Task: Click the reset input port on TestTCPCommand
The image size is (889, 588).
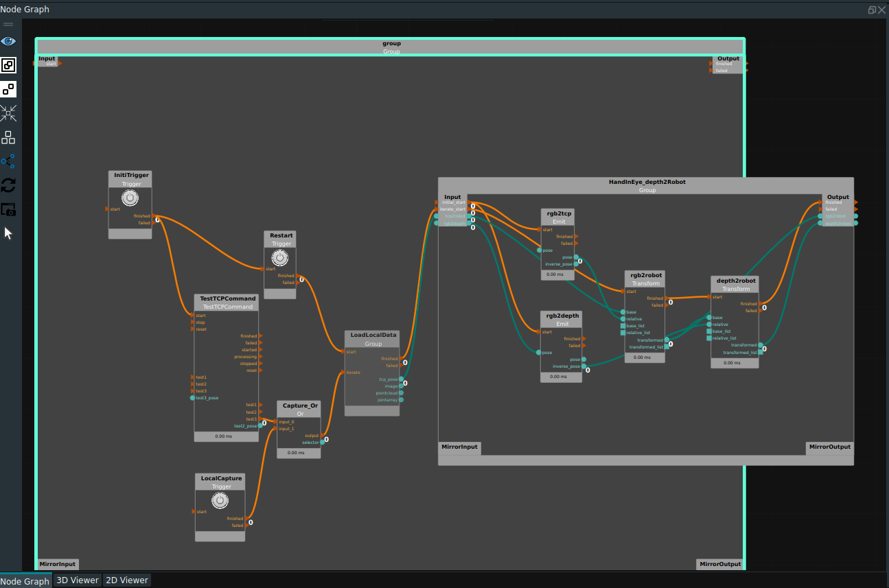Action: pos(193,329)
